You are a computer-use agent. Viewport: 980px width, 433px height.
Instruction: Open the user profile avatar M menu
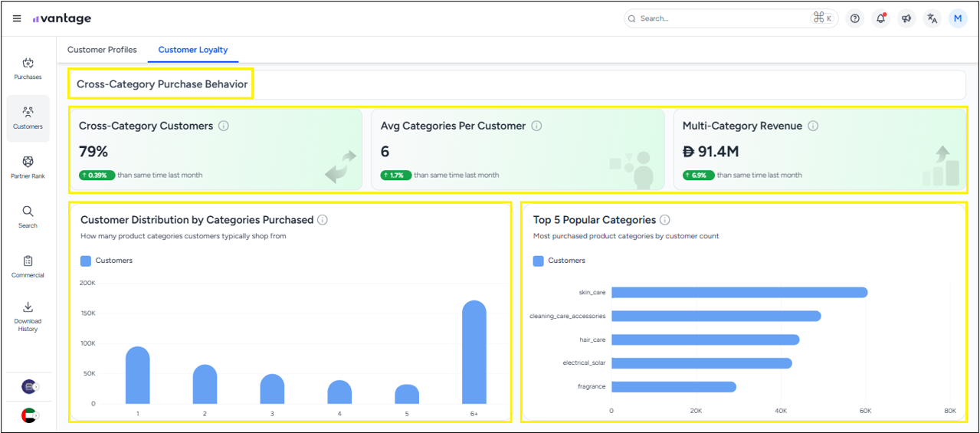pyautogui.click(x=958, y=18)
